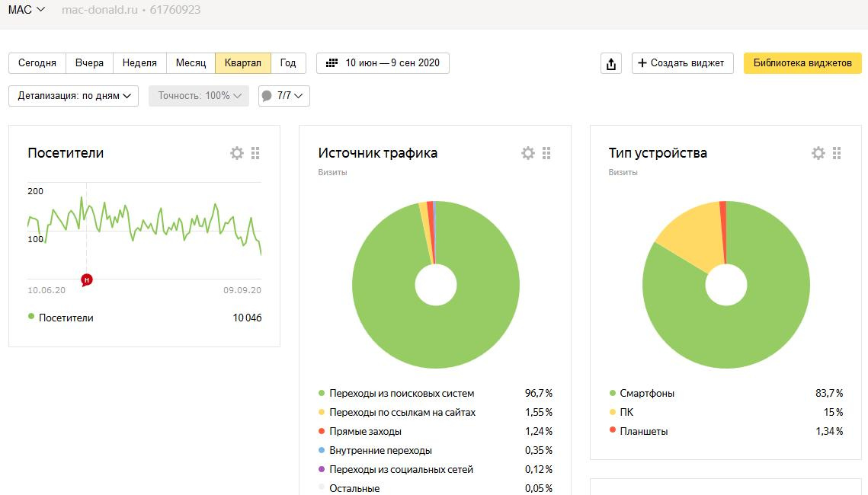Screen dimensions: 868x495
Task: Switch to the Год period tab
Action: tap(288, 63)
